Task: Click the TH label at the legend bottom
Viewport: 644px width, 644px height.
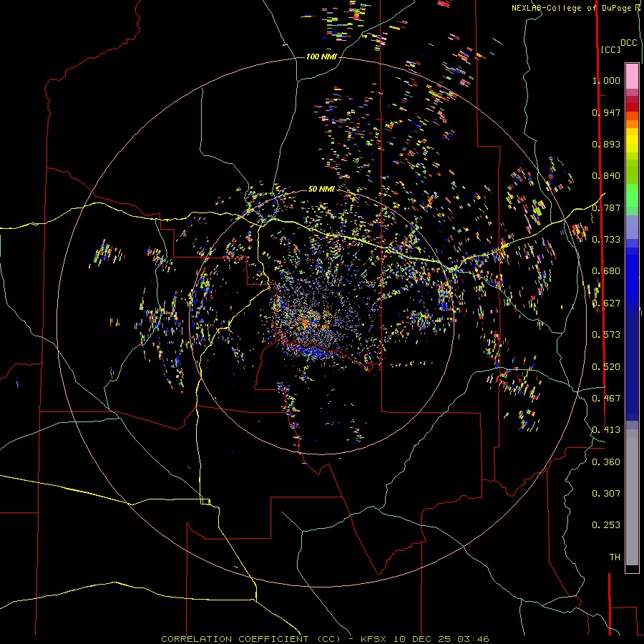Action: [x=615, y=557]
